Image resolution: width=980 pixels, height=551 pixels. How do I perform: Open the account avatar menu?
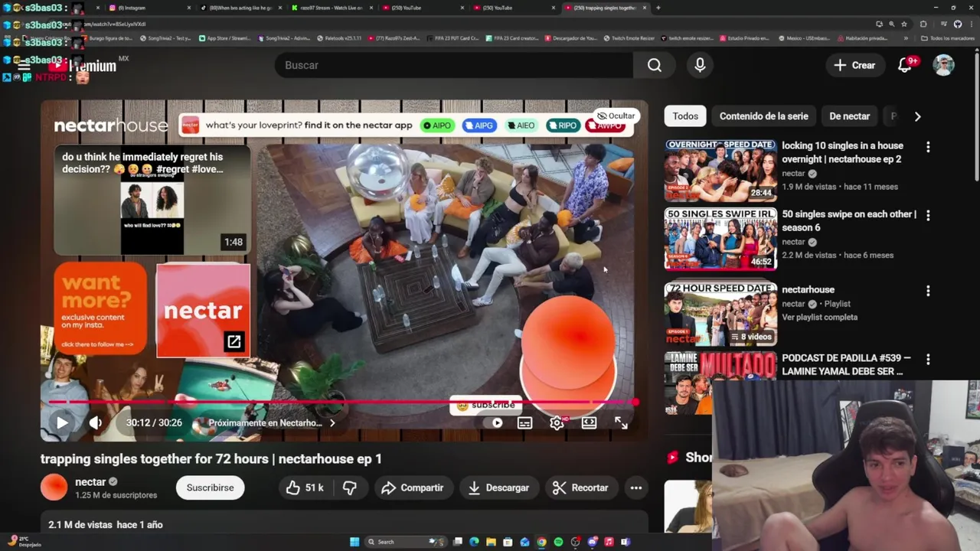click(943, 65)
